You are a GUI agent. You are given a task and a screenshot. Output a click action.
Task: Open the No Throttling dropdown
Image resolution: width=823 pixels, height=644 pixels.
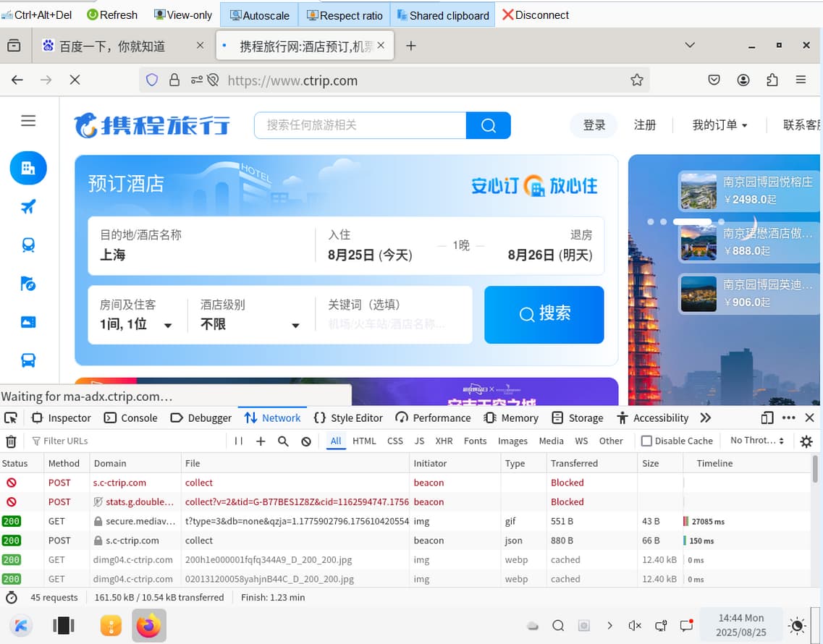pyautogui.click(x=756, y=441)
